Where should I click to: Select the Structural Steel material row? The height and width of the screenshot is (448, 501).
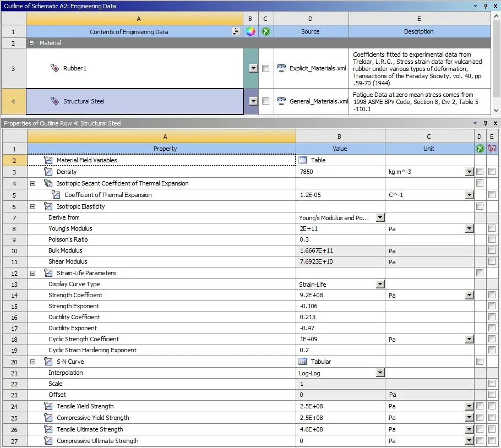click(x=134, y=101)
